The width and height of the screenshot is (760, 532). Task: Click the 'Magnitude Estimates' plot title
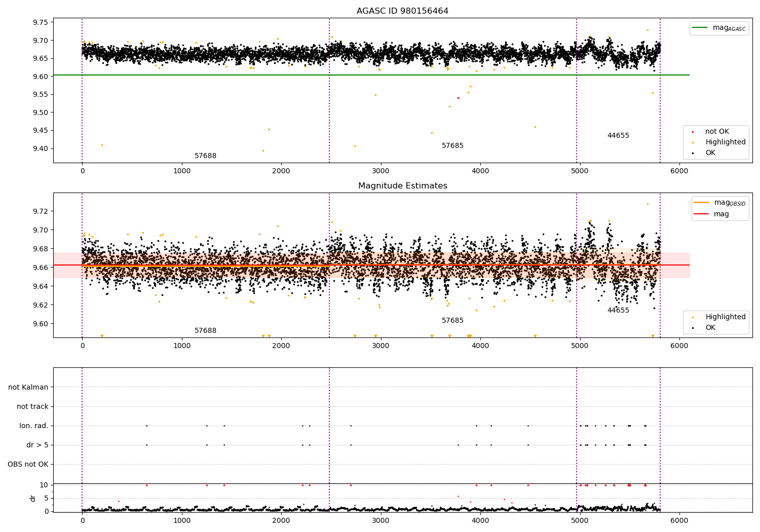point(402,186)
